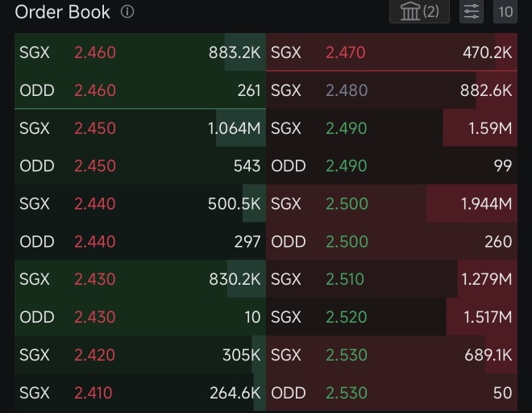This screenshot has width=532, height=413.
Task: Select the ask row showing 1.944M volume
Action: pos(392,203)
